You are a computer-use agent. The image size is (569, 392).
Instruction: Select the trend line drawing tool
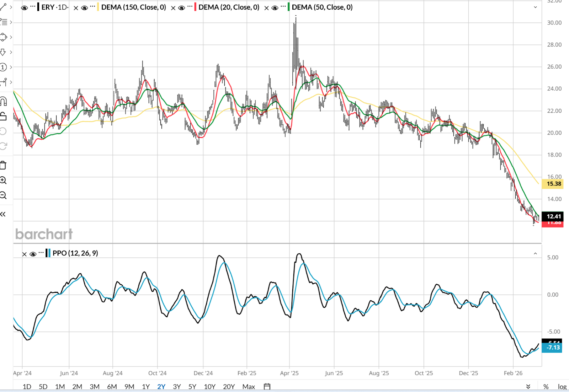(x=3, y=7)
